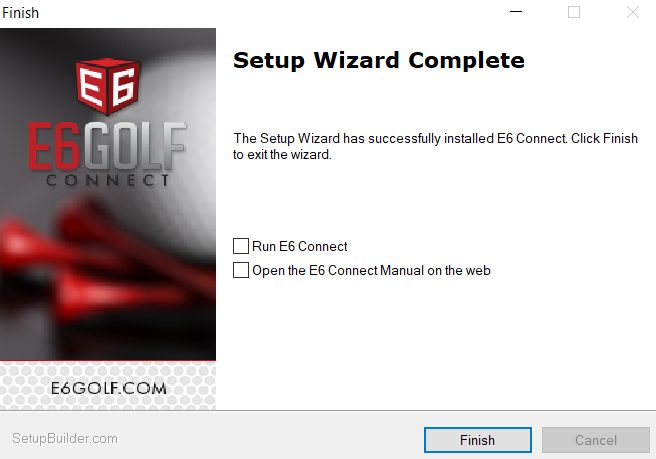Click the successfully installed message text
Screen dimensions: 656x459
(435, 146)
